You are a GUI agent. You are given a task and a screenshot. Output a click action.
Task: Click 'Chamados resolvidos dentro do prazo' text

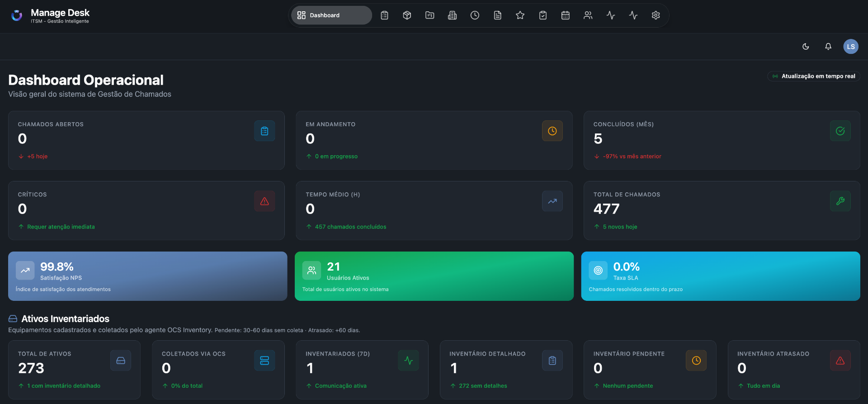636,290
